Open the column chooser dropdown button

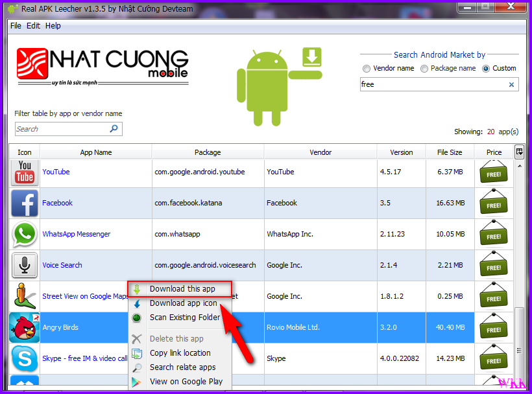[520, 152]
